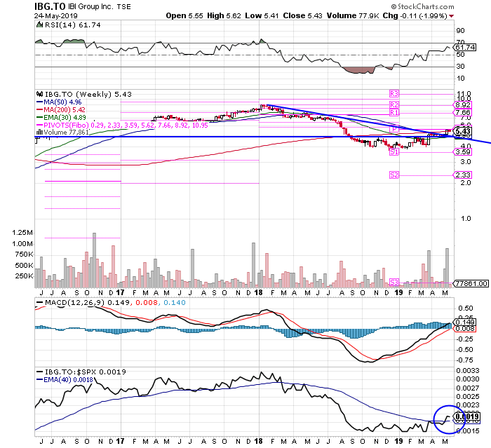Click the S3 pivot label
Viewport: 491px width, 448px height.
click(394, 283)
